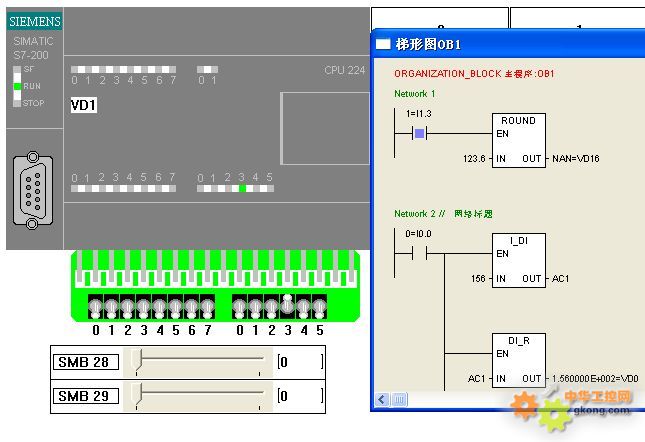Click the VD1 label on the PLC
Image resolution: width=645 pixels, height=442 pixels.
coord(84,105)
